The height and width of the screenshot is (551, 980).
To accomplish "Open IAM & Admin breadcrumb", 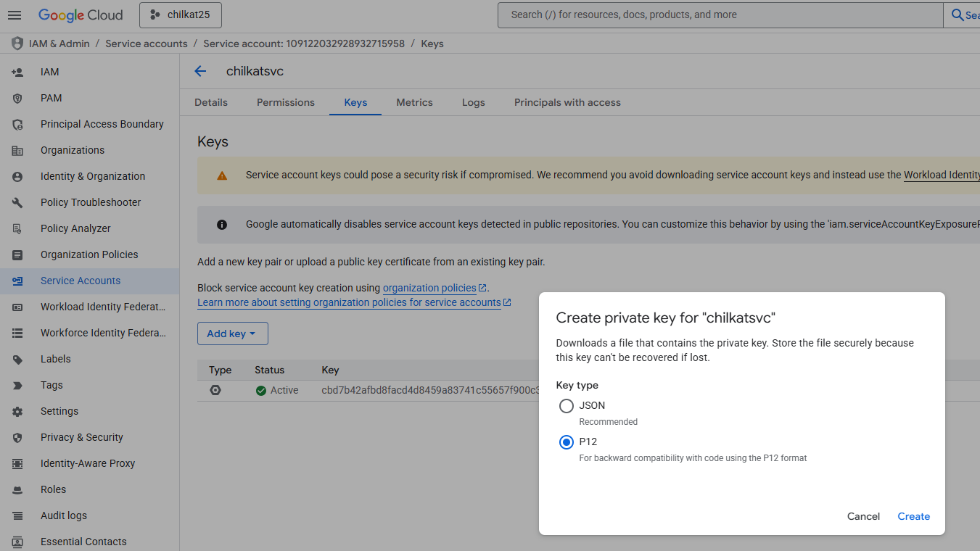I will pyautogui.click(x=59, y=43).
